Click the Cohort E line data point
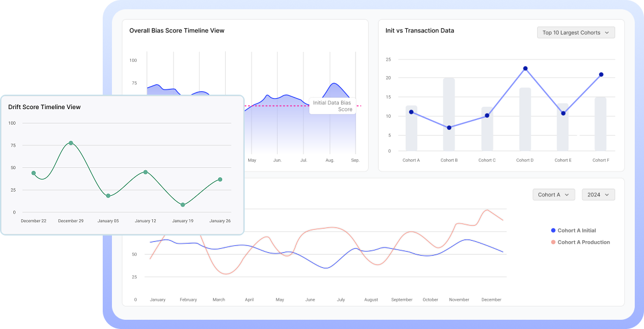Image resolution: width=644 pixels, height=329 pixels. coord(563,113)
